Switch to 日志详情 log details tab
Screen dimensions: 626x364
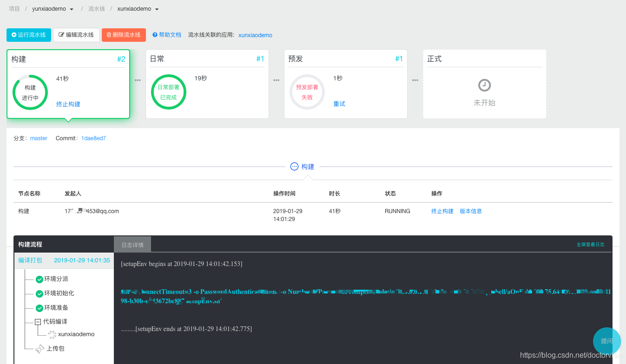coord(132,245)
